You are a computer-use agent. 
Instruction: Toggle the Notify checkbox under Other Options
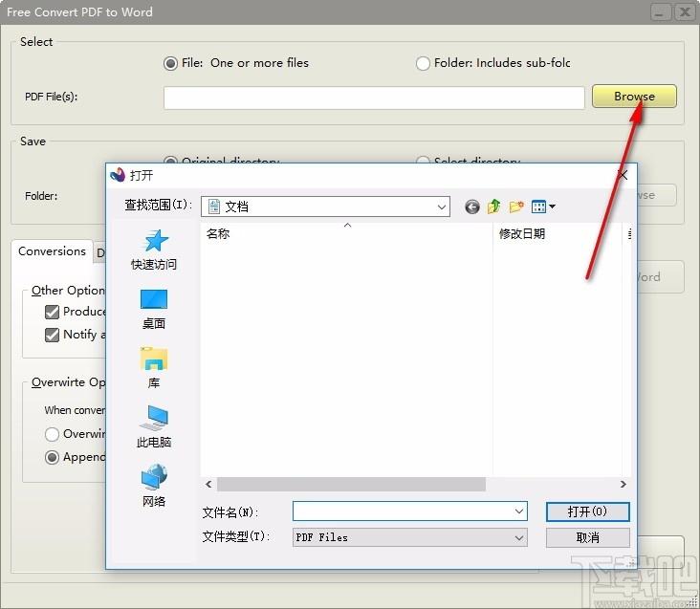(52, 335)
